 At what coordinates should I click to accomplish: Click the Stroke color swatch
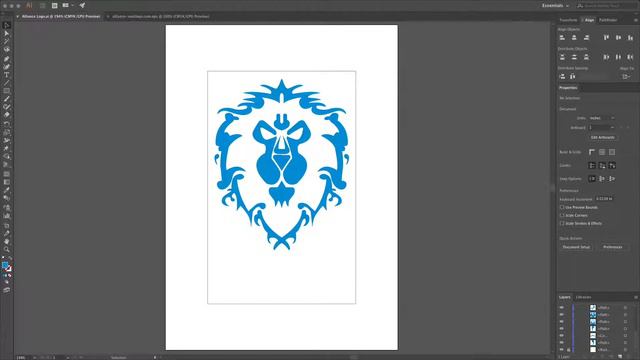pos(9,269)
